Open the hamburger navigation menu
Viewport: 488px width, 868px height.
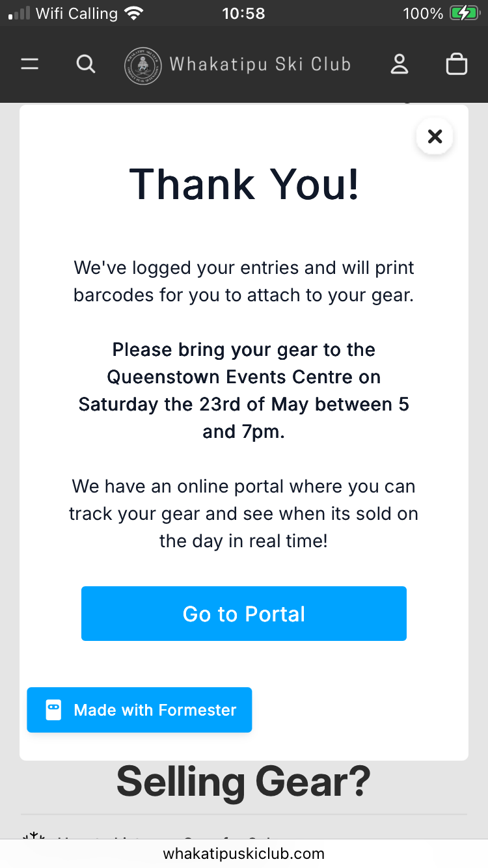click(30, 64)
